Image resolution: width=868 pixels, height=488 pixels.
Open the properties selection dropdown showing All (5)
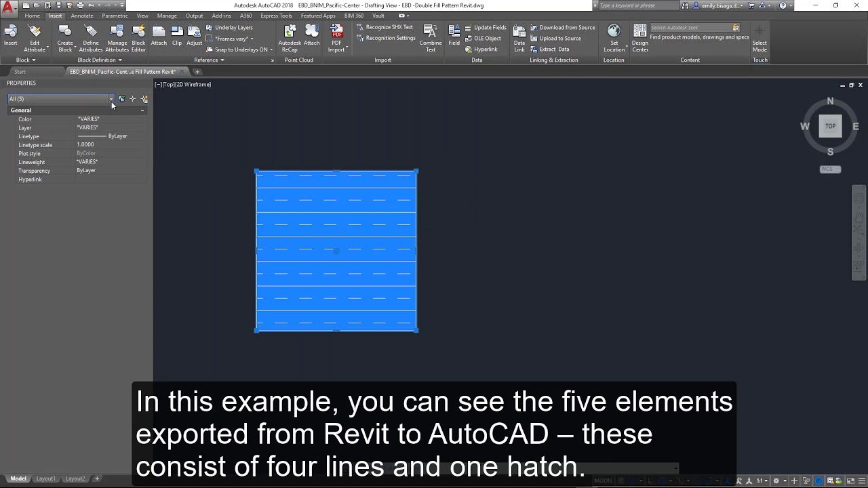click(111, 98)
